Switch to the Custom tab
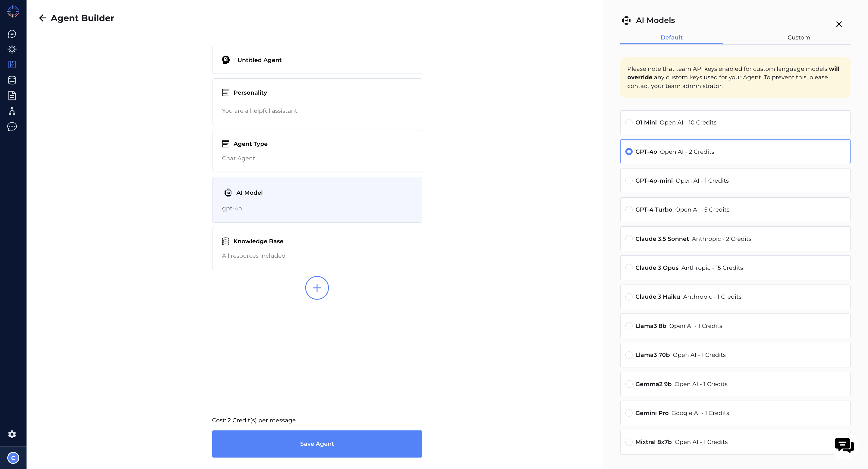 799,37
